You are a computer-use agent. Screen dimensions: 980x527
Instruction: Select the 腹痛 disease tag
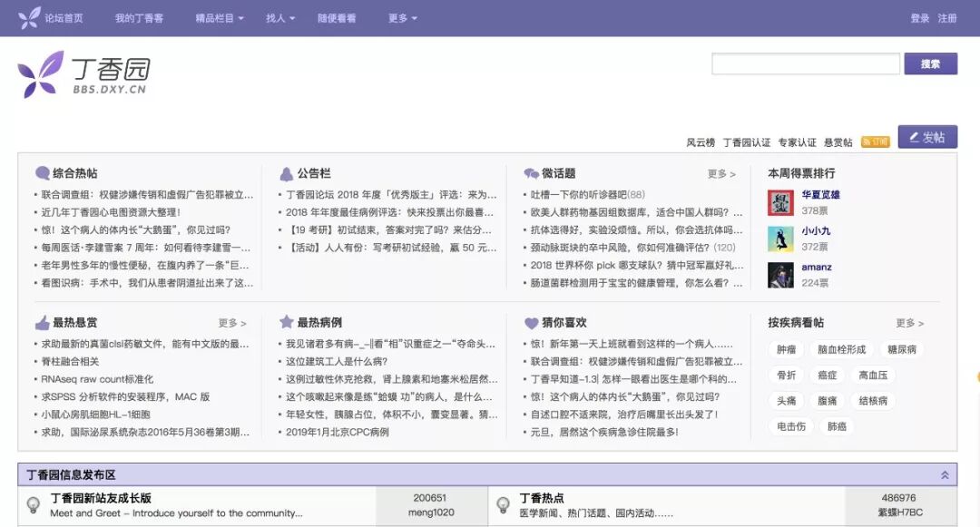828,401
